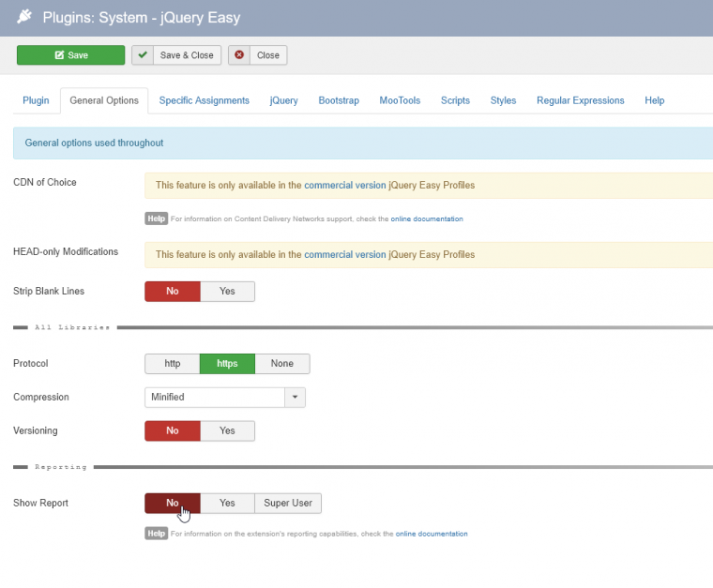Click the Help badge under Show Report
713x588 pixels.
pyautogui.click(x=156, y=534)
